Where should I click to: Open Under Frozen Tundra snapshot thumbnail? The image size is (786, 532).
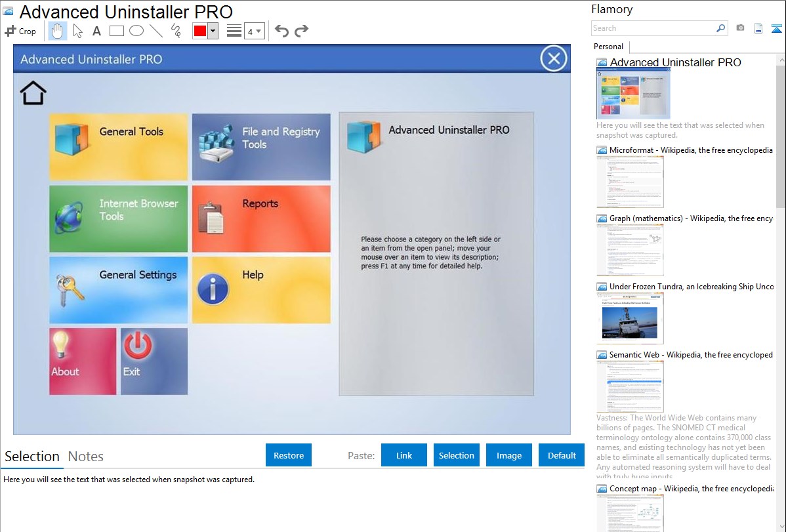pos(630,318)
